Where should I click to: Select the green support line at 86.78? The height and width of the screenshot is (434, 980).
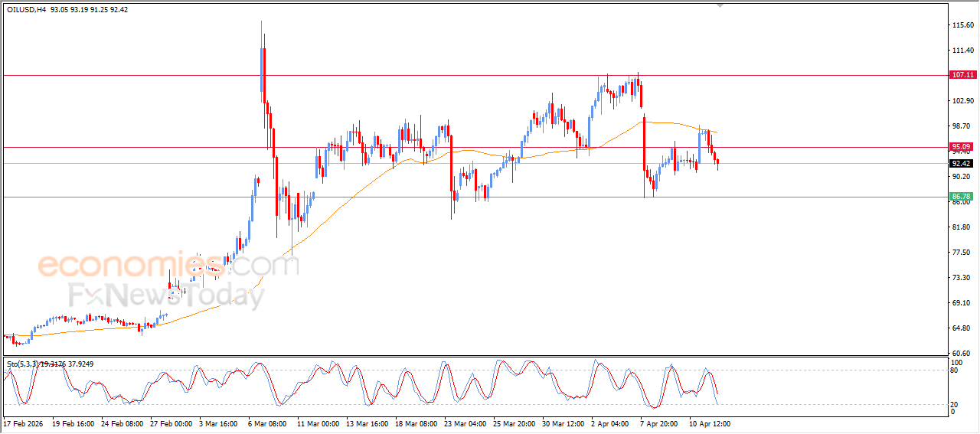point(459,197)
